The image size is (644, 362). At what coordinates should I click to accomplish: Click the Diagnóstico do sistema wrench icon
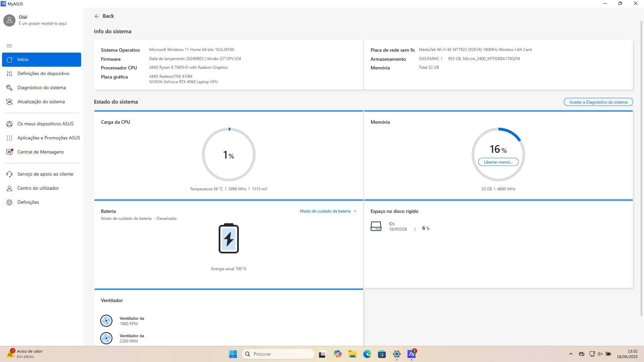click(9, 87)
